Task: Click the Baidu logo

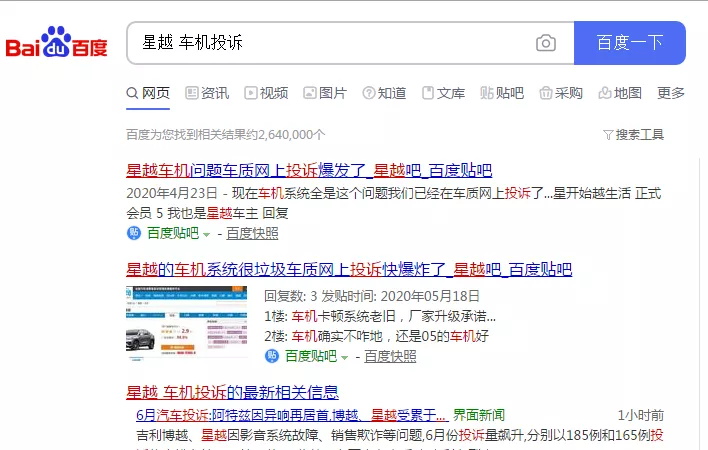Action: 56,42
